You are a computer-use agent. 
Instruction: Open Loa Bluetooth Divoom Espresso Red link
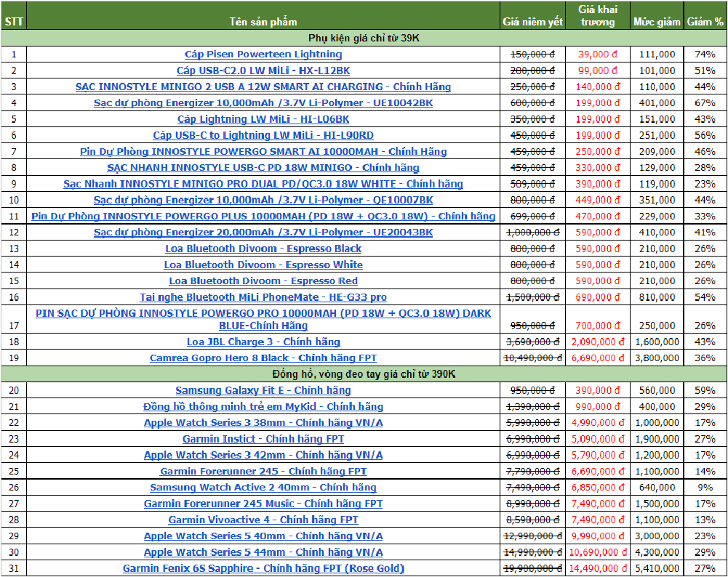click(x=263, y=281)
